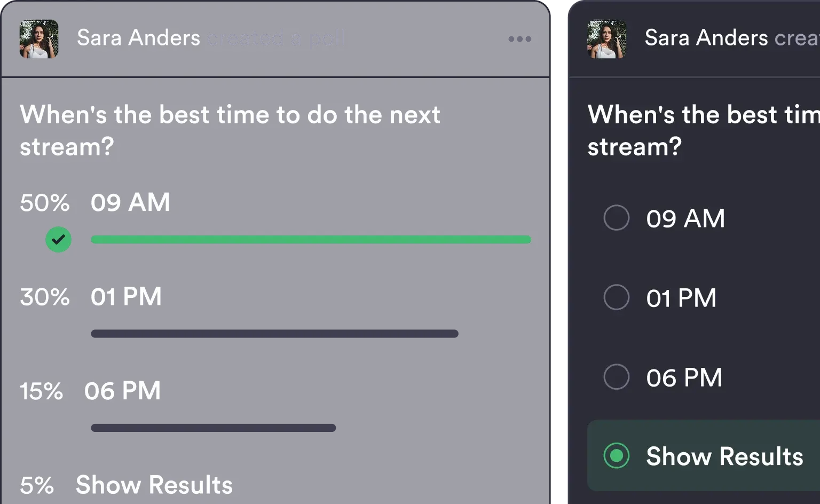The image size is (820, 504).
Task: Choose the 01 PM radio option
Action: pyautogui.click(x=616, y=297)
